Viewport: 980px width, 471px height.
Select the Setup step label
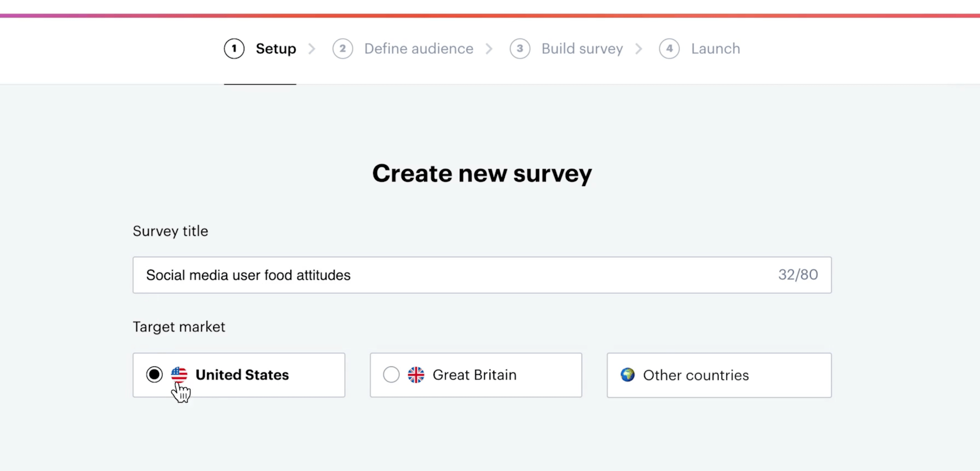pos(276,48)
